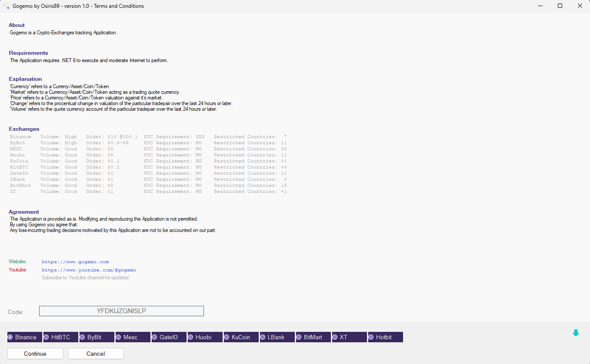Image resolution: width=590 pixels, height=364 pixels.
Task: Click the line starting with 'Volume' refers to
Action: coord(113,109)
